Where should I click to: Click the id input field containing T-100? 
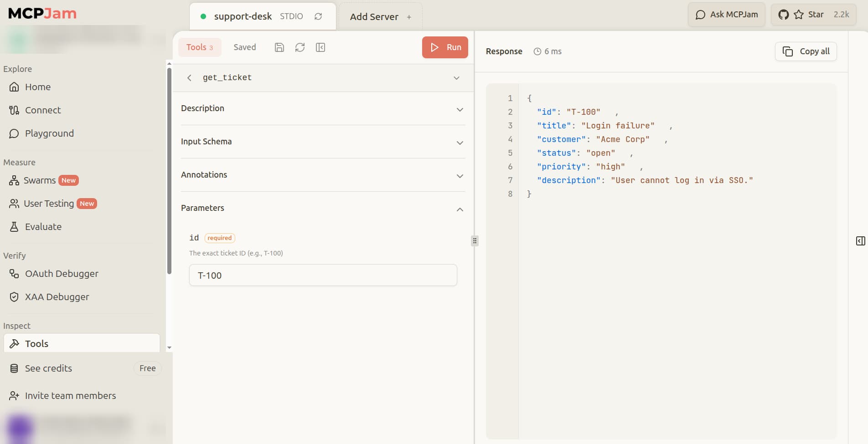[323, 276]
